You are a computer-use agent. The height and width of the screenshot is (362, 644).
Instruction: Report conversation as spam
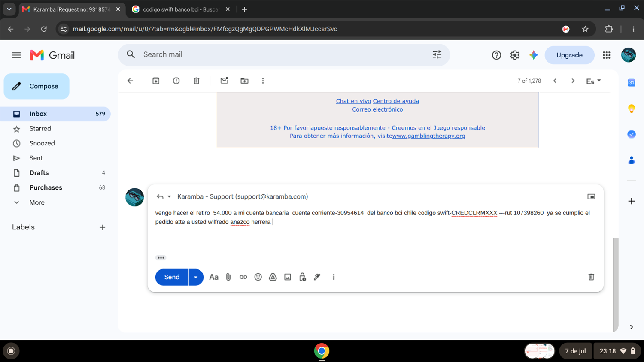tap(176, 81)
